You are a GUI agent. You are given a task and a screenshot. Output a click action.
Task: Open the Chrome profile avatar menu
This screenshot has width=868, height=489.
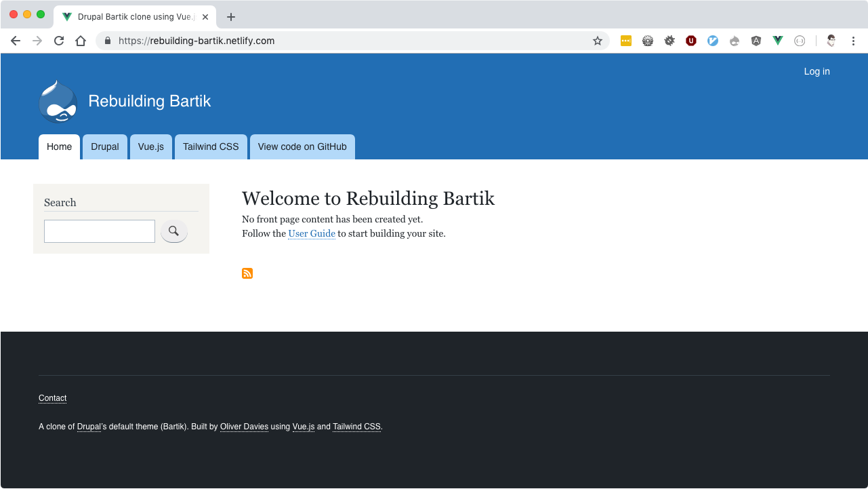pos(831,41)
